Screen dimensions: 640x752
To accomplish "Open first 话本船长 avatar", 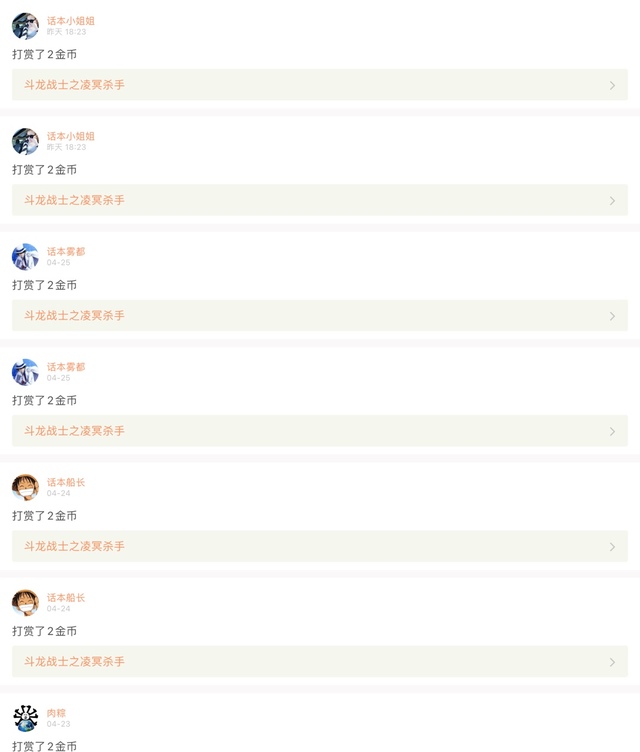I will click(25, 487).
